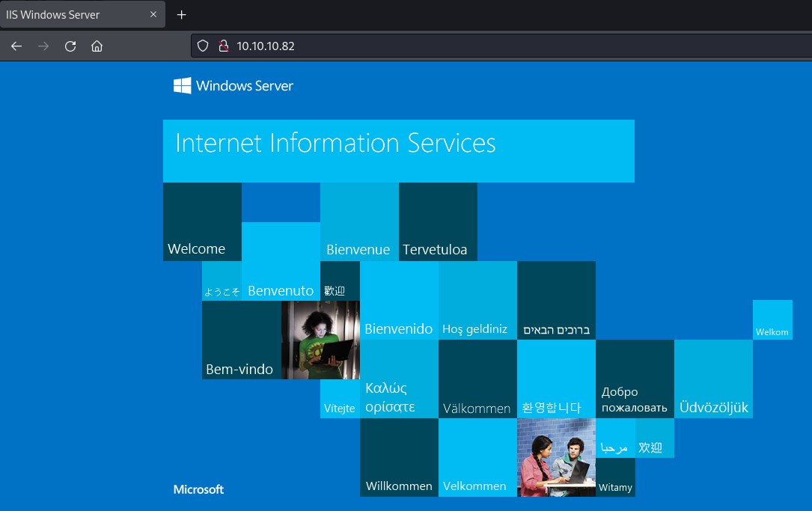Screen dimensions: 812x511
Task: Click the forward navigation arrow
Action: (43, 46)
